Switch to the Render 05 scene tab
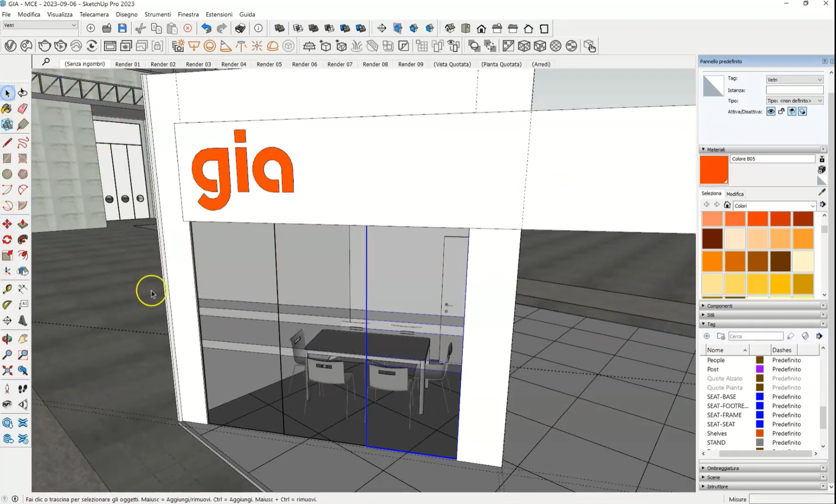The image size is (836, 504). [x=269, y=64]
